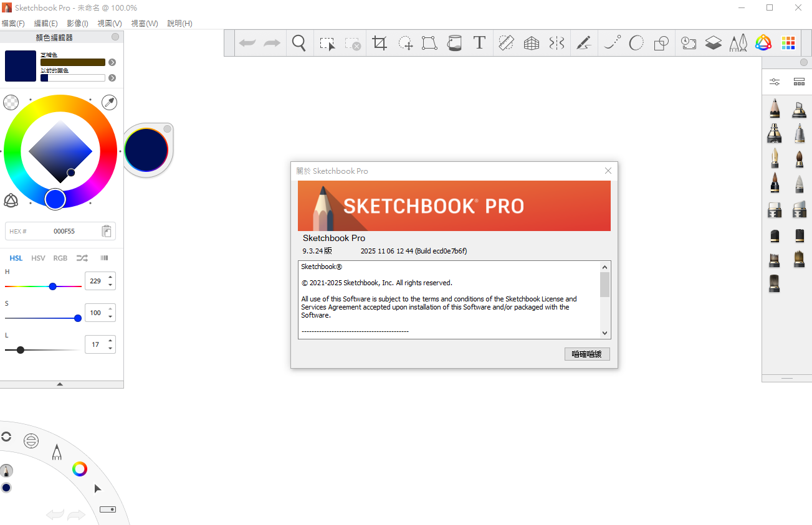Viewport: 812px width, 525px height.
Task: Select the pencil brush in brush palette
Action: click(x=775, y=108)
